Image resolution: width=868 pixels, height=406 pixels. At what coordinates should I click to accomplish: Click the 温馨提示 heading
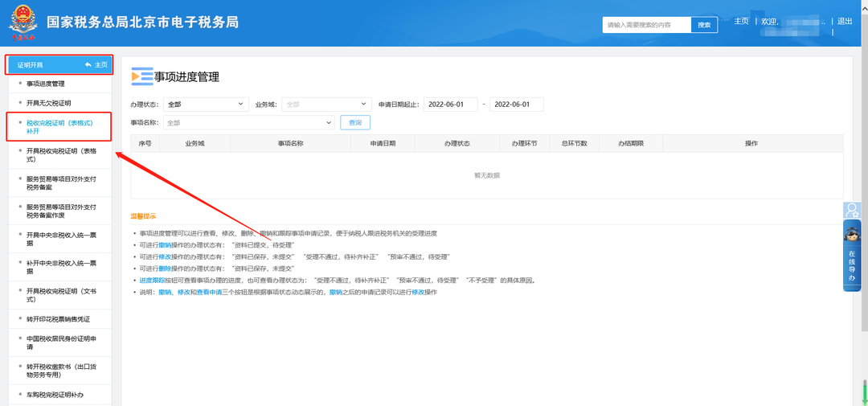[x=143, y=216]
